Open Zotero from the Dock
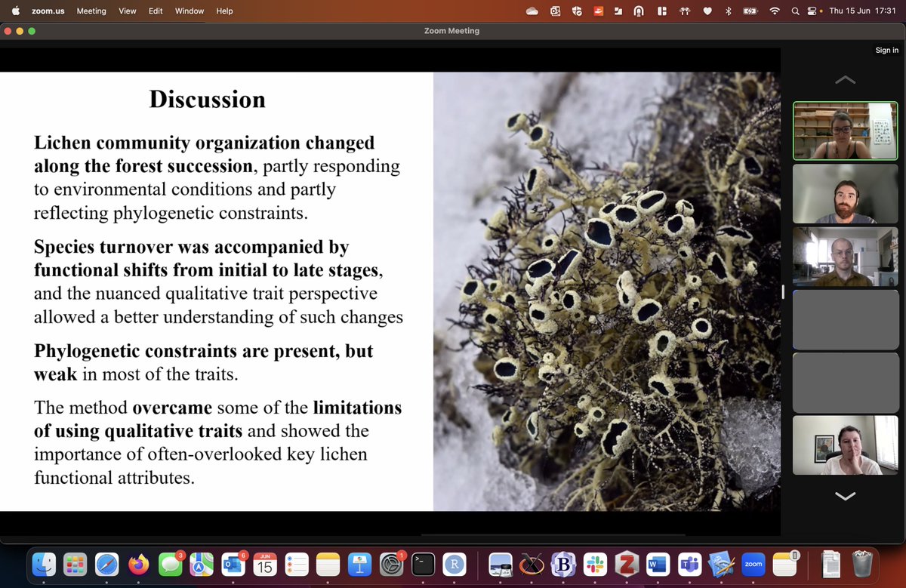Image resolution: width=906 pixels, height=588 pixels. [627, 563]
